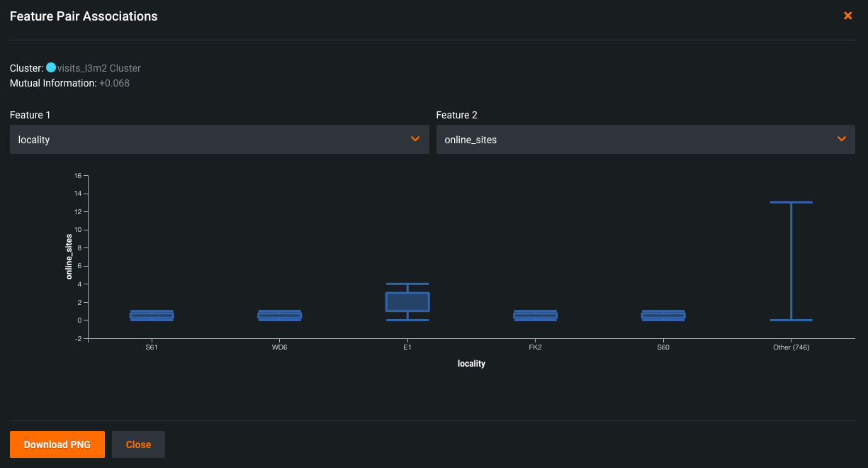Click the Other (746) whisker line
Screen dimensions: 868x468
[791, 261]
